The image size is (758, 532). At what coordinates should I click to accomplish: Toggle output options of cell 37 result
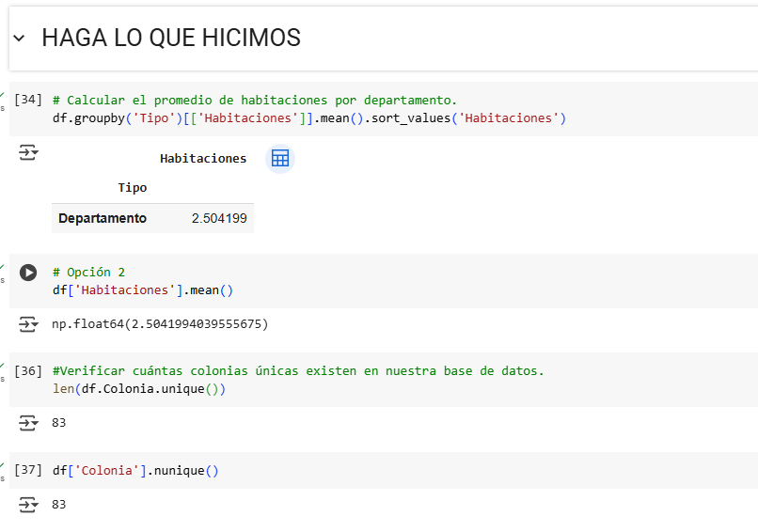point(28,505)
